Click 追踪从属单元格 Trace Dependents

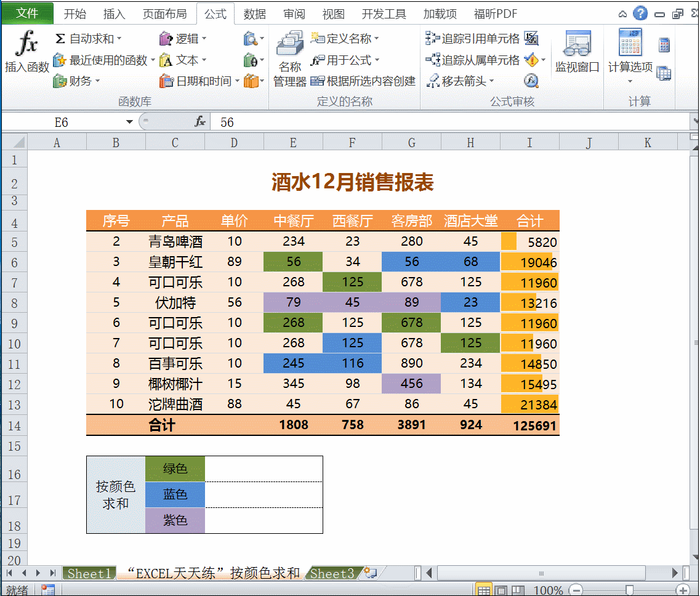point(472,60)
